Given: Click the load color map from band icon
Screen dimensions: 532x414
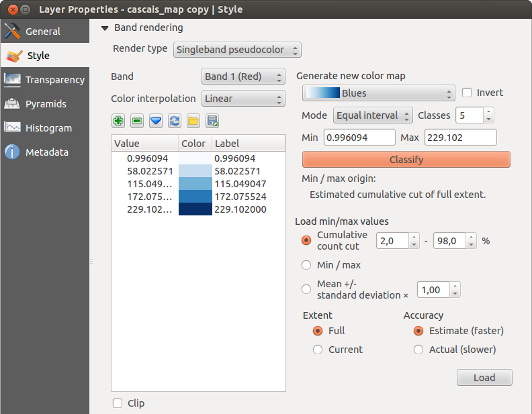Looking at the screenshot, I should click(175, 121).
